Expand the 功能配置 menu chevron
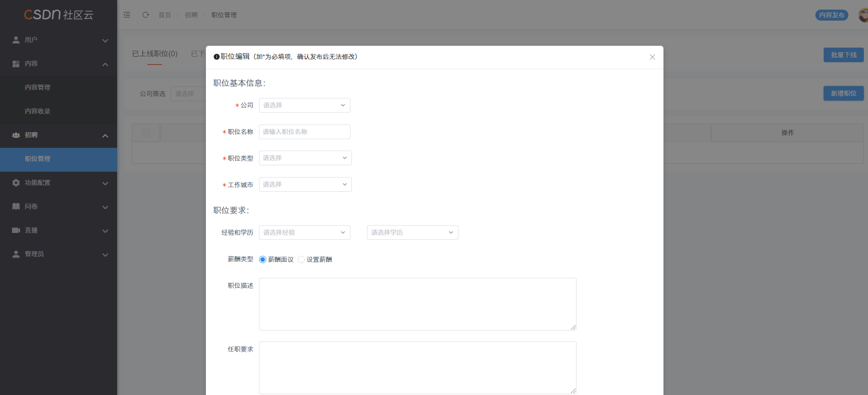This screenshot has width=868, height=395. coord(105,184)
